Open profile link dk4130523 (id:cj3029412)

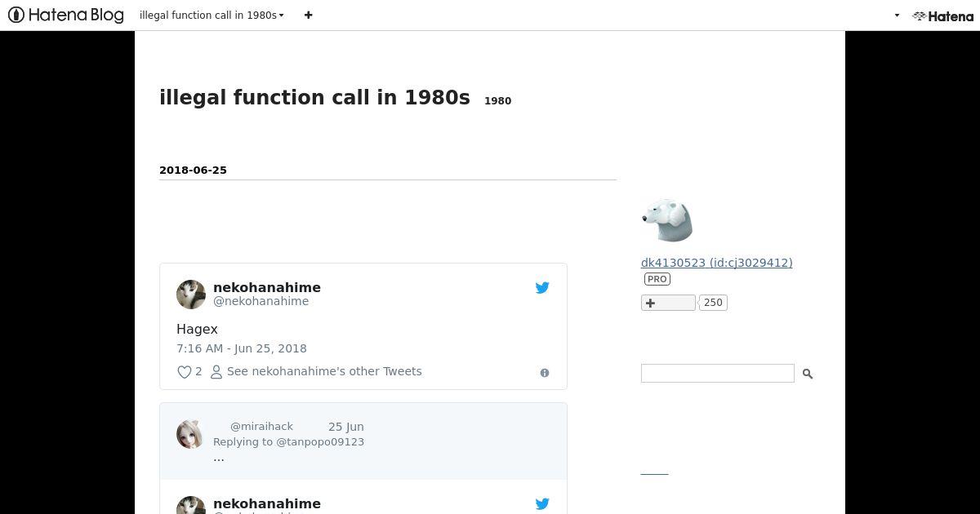[716, 263]
